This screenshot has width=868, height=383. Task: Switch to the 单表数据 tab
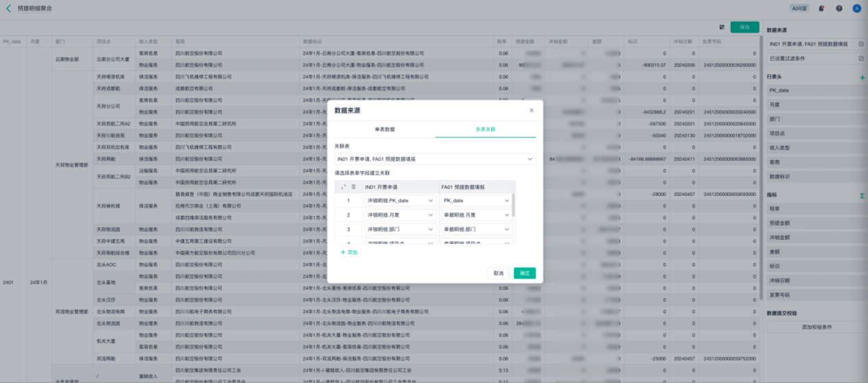coord(384,129)
